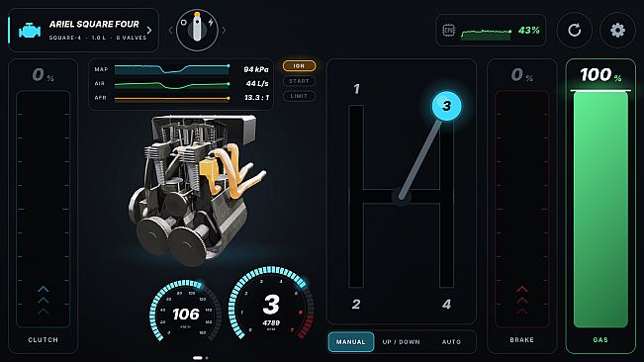Click the 43% CPU load value

pyautogui.click(x=529, y=30)
